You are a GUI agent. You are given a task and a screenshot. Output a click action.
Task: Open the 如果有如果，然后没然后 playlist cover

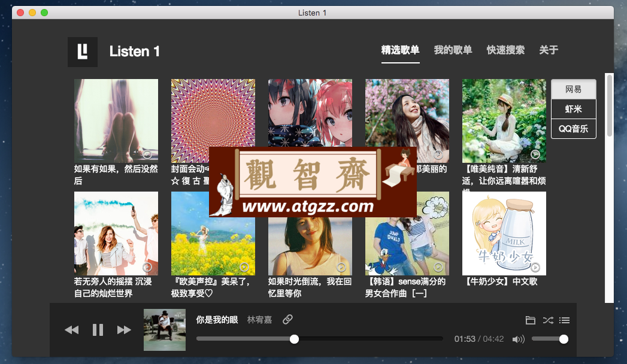[116, 121]
